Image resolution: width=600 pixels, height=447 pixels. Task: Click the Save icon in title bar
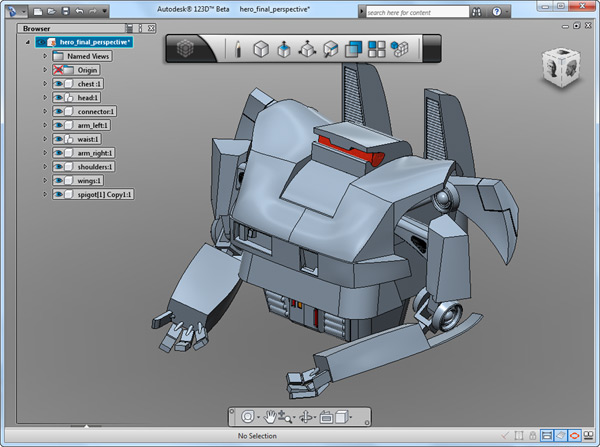[65, 12]
